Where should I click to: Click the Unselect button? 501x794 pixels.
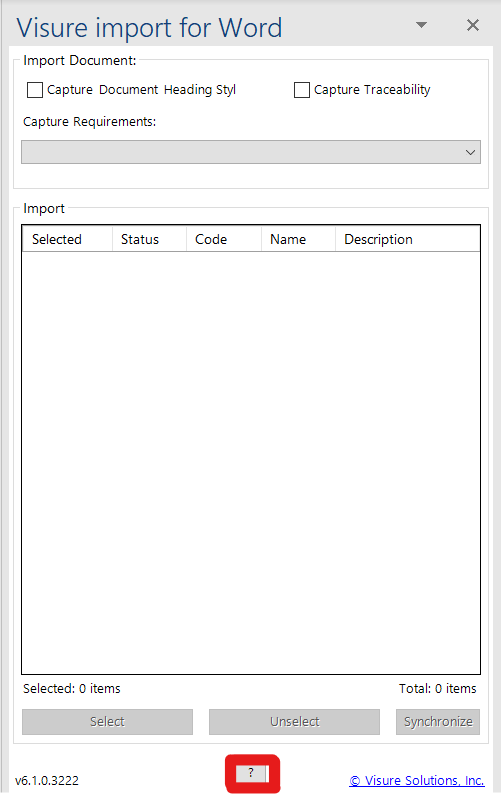tap(294, 722)
